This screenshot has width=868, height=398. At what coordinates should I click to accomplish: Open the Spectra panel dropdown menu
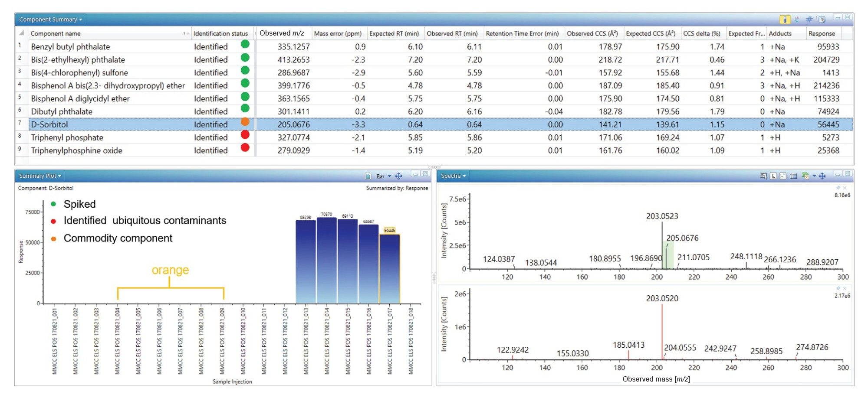click(x=453, y=176)
